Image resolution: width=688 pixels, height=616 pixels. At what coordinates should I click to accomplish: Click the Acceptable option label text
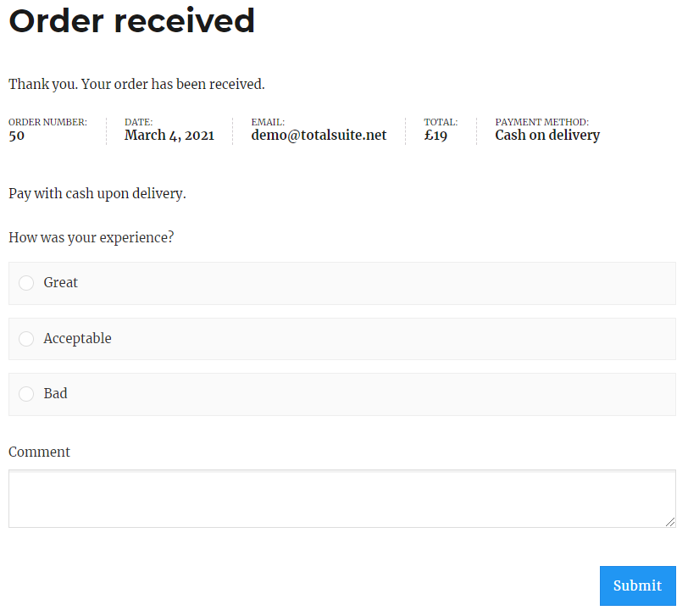77,339
